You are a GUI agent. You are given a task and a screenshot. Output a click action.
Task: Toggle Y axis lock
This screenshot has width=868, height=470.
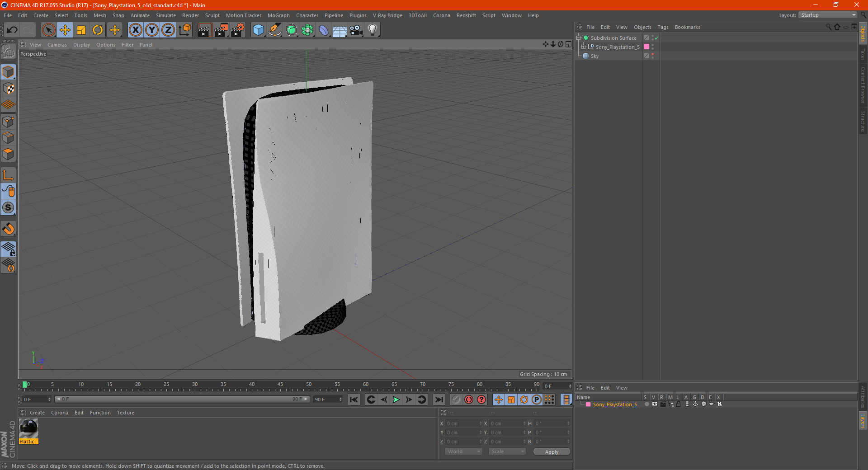152,30
